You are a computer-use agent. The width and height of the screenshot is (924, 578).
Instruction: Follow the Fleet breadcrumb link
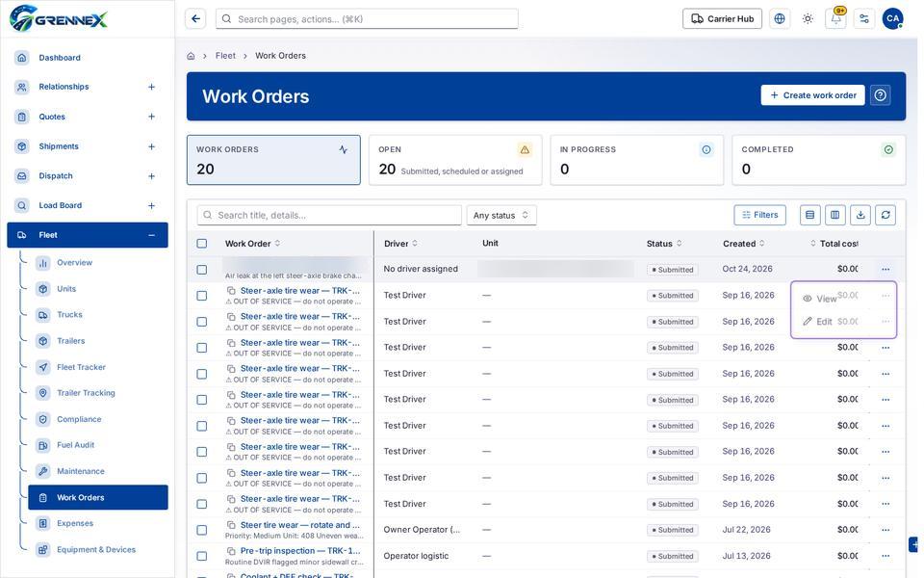tap(225, 56)
